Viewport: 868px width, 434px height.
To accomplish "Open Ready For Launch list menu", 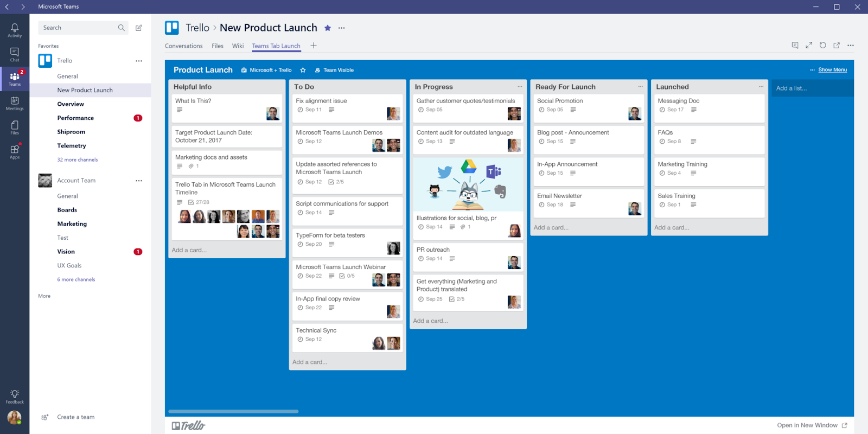I will pyautogui.click(x=640, y=87).
